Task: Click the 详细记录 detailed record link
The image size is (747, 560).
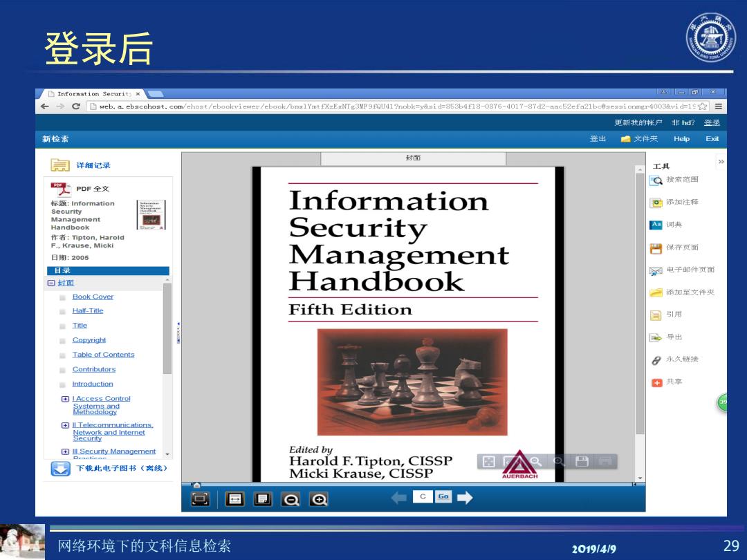Action: tap(93, 166)
